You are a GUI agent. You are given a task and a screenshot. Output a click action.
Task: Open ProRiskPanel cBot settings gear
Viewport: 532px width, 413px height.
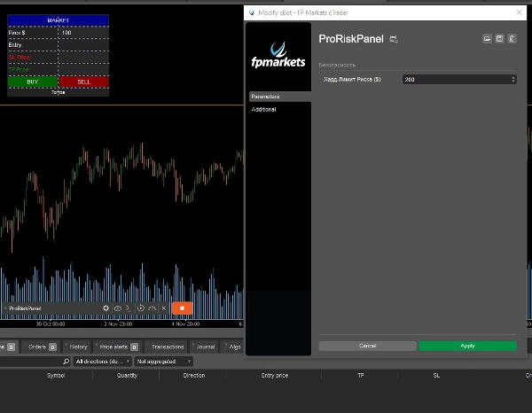106,308
